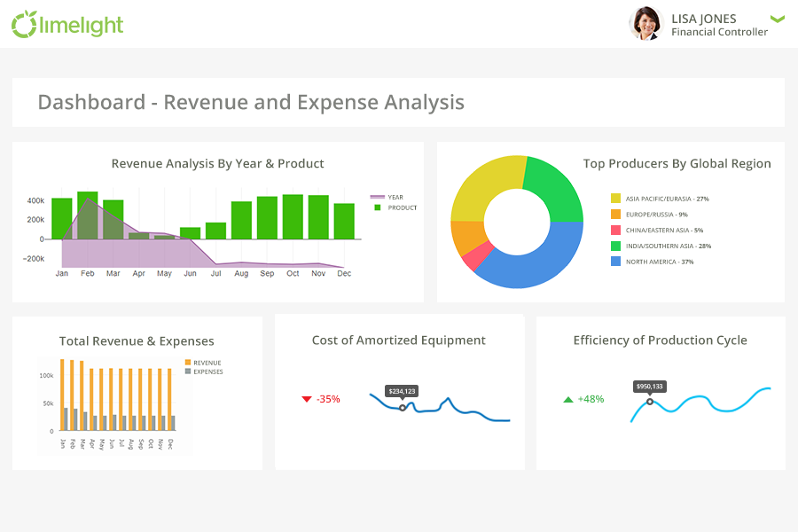Click the red down arrow beside -35%
This screenshot has height=532, width=798.
307,399
